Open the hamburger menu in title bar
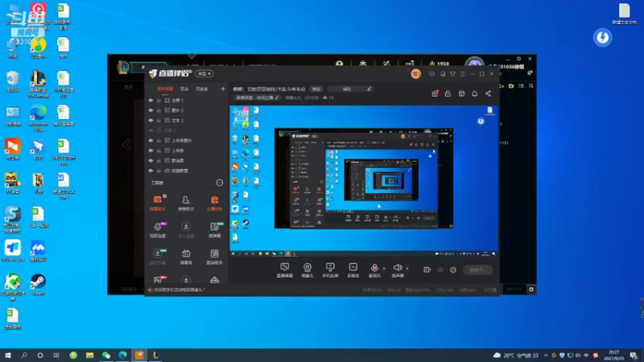Screen dimensions: 644x362 click(462, 74)
